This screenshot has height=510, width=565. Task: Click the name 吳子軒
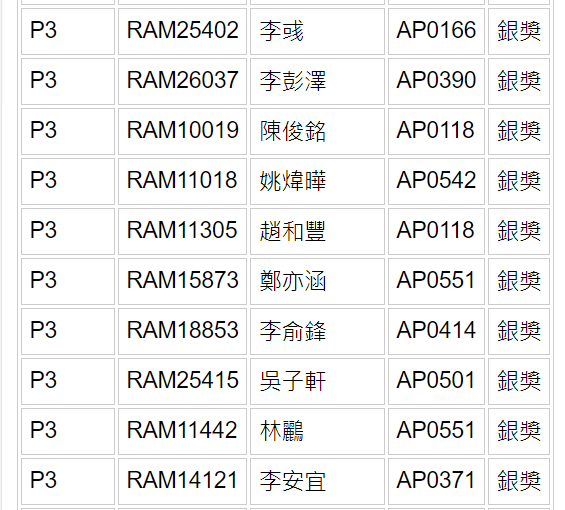(x=293, y=381)
